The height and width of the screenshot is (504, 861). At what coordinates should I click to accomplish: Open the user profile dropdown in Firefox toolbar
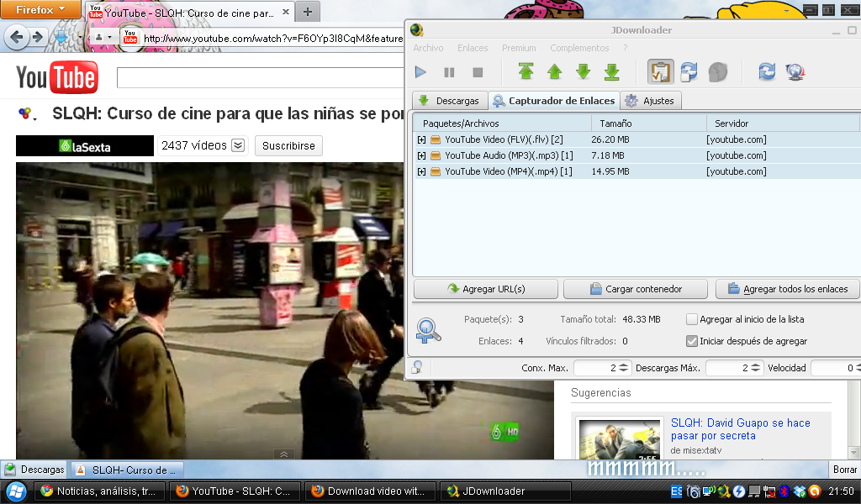103,37
